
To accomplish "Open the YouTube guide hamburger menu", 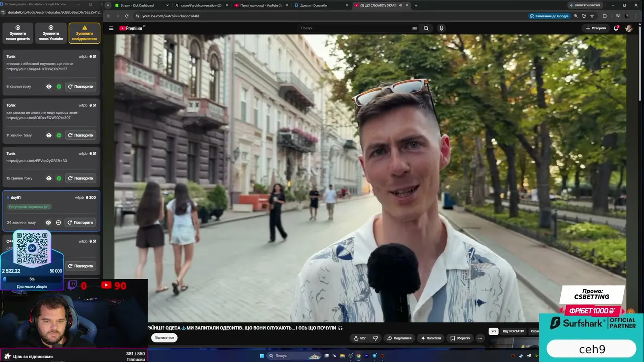I will [x=111, y=28].
